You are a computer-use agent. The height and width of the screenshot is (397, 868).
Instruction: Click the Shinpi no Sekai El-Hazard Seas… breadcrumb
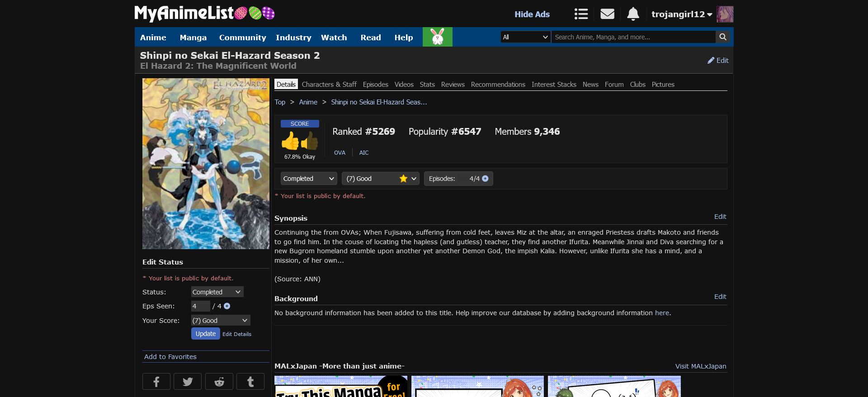click(379, 102)
